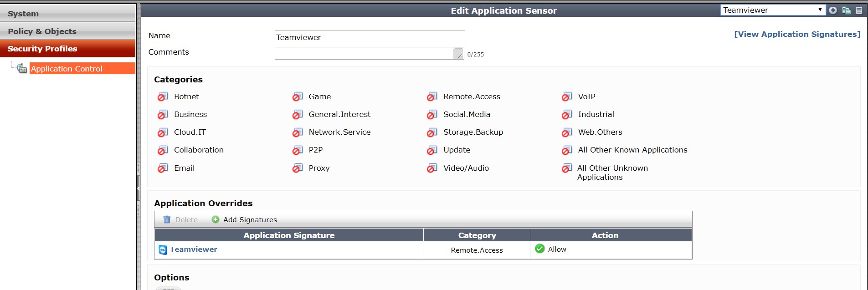
Task: Click the sensor list icon in header
Action: point(859,10)
